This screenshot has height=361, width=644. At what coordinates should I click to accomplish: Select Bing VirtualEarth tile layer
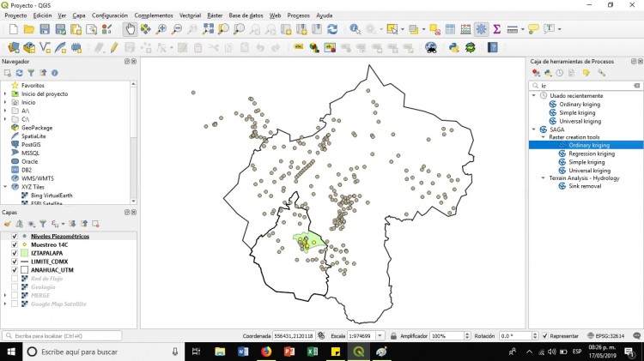click(52, 196)
